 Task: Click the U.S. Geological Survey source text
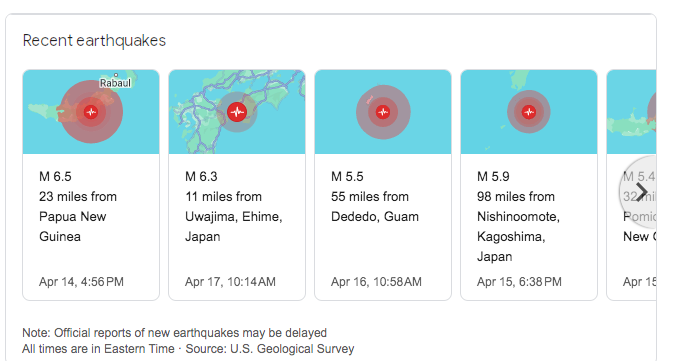(x=292, y=349)
